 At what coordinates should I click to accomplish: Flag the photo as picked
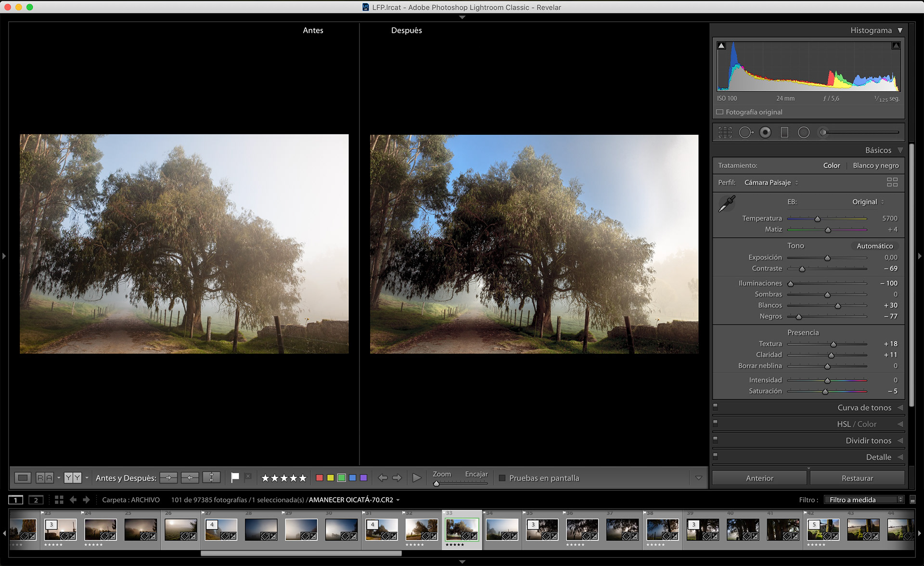[235, 478]
